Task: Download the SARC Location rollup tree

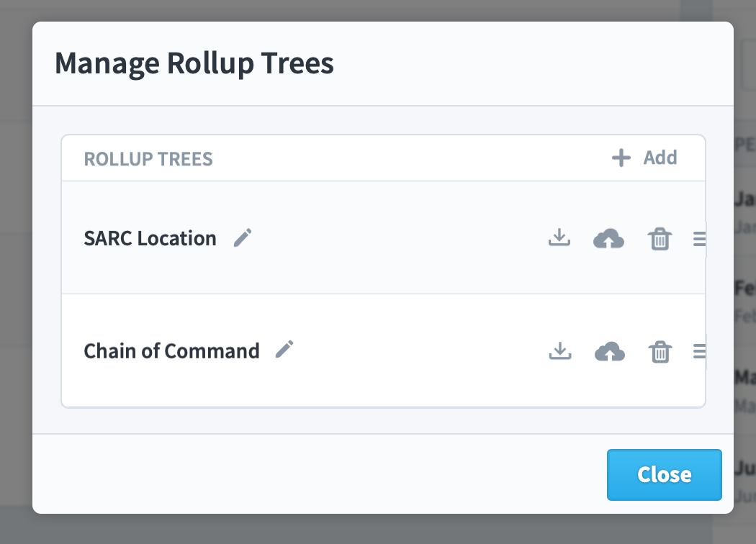Action: pyautogui.click(x=559, y=237)
